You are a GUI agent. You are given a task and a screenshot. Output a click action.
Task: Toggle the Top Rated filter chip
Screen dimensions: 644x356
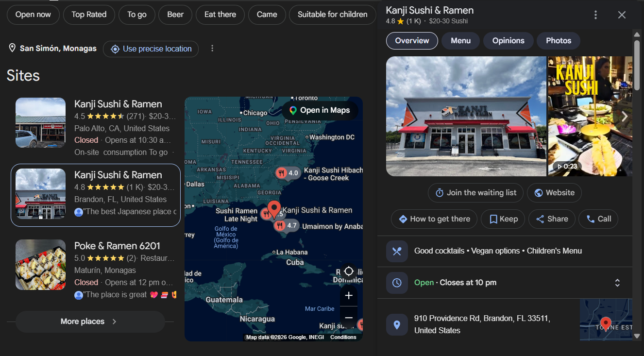click(x=89, y=15)
